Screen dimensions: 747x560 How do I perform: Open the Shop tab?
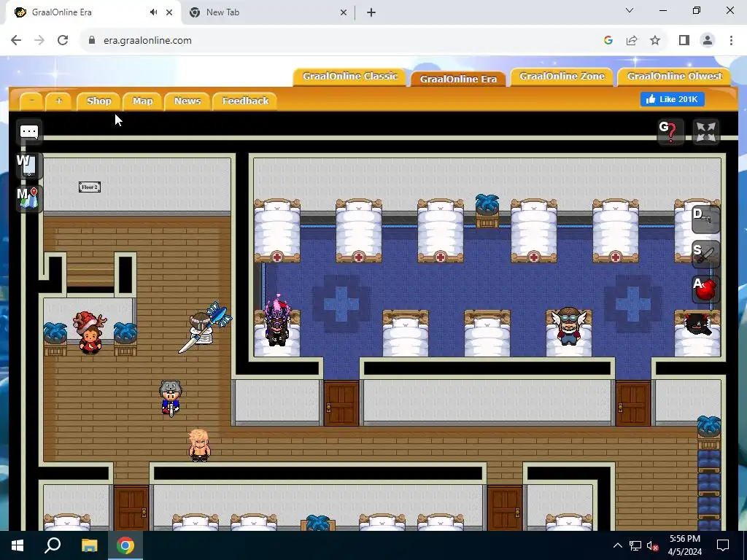[x=99, y=101]
